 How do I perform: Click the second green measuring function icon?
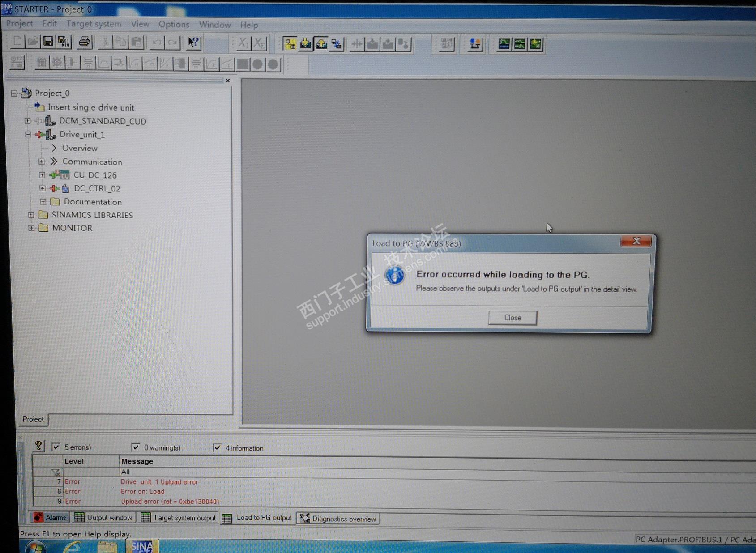pos(520,44)
